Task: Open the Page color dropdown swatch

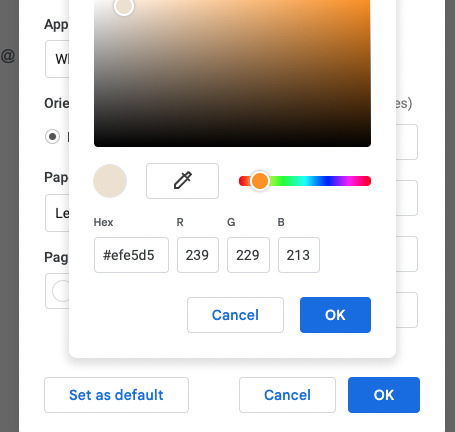Action: point(57,291)
